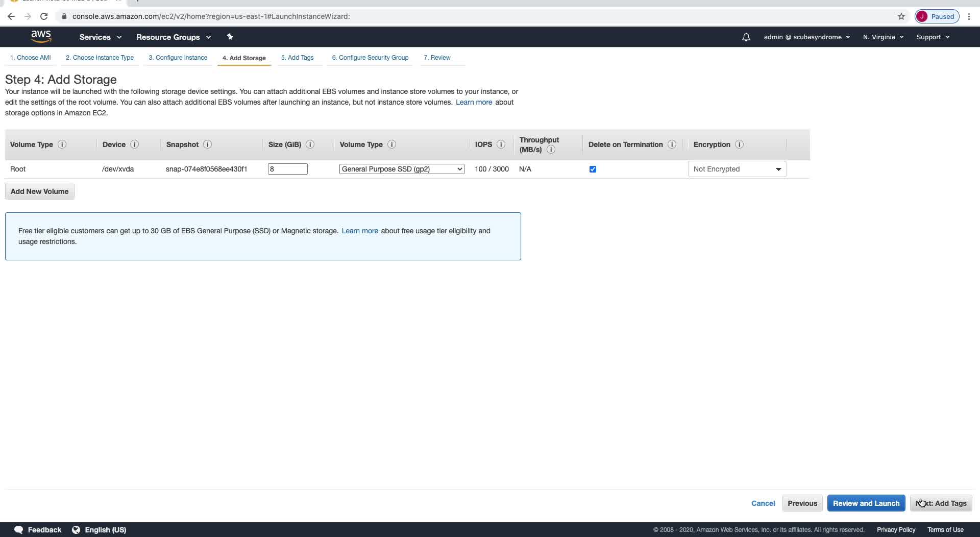This screenshot has height=537, width=980.
Task: Go to step 1. Choose AMI tab
Action: 31,58
